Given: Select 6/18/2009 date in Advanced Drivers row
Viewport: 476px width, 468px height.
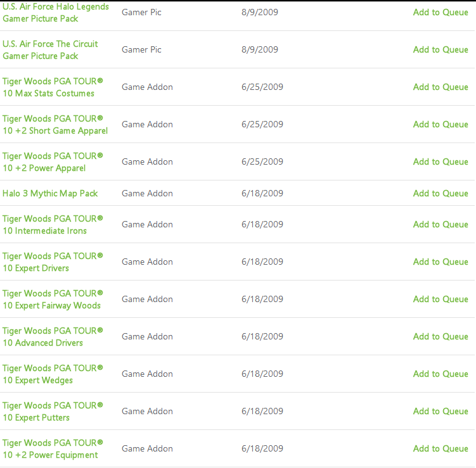Looking at the screenshot, I should tap(262, 336).
